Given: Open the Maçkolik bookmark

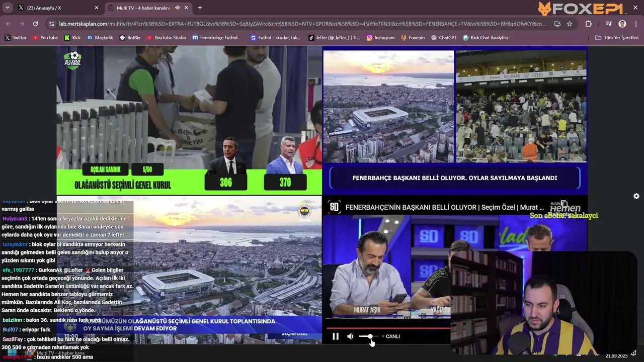Looking at the screenshot, I should tap(100, 38).
